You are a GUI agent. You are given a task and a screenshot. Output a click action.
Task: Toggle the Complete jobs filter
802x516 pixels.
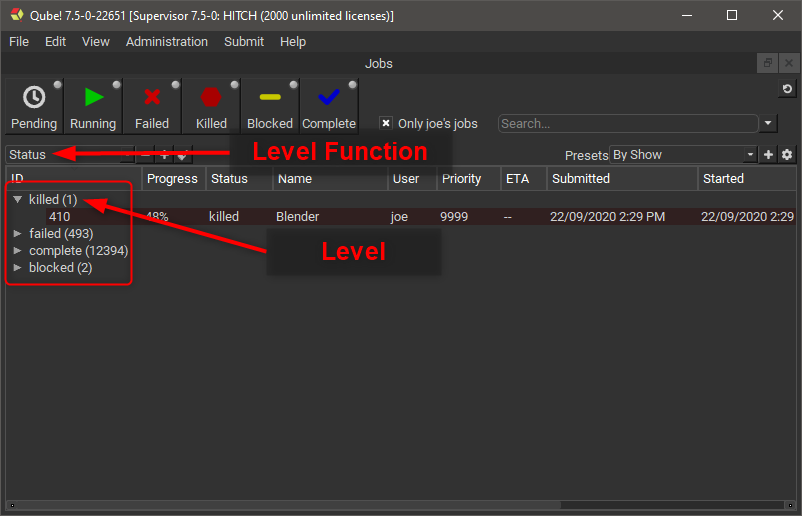pyautogui.click(x=329, y=107)
